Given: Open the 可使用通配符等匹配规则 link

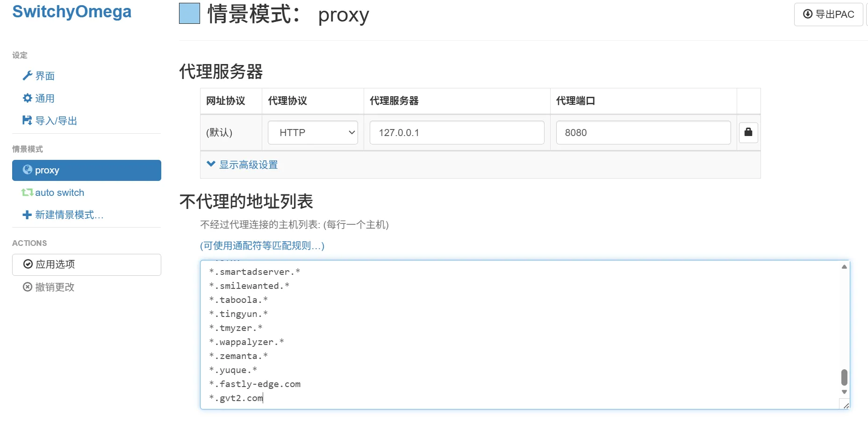Looking at the screenshot, I should (261, 245).
